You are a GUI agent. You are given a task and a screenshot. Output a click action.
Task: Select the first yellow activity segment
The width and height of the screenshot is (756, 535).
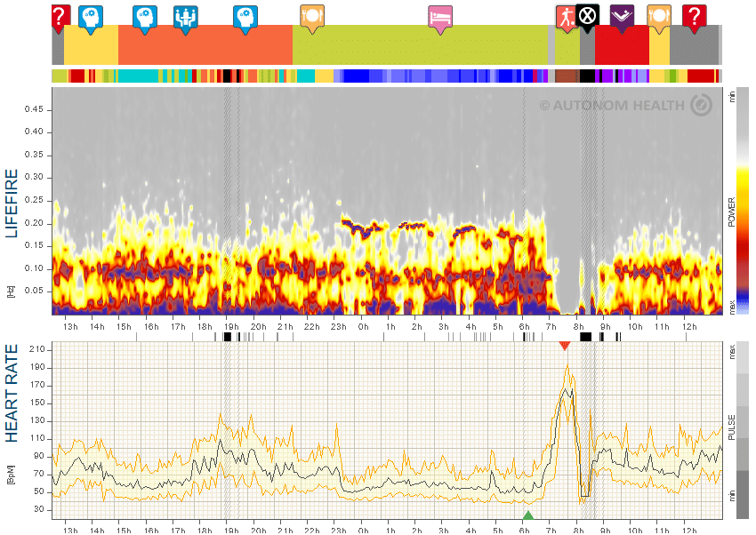click(91, 44)
